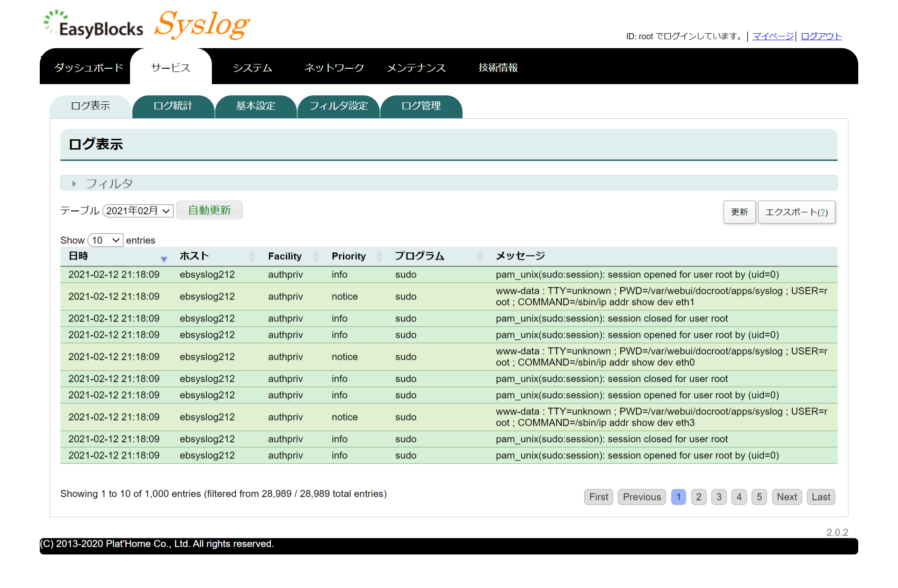Switch to the ログ表示 sub-tab
The image size is (898, 588).
tap(90, 106)
